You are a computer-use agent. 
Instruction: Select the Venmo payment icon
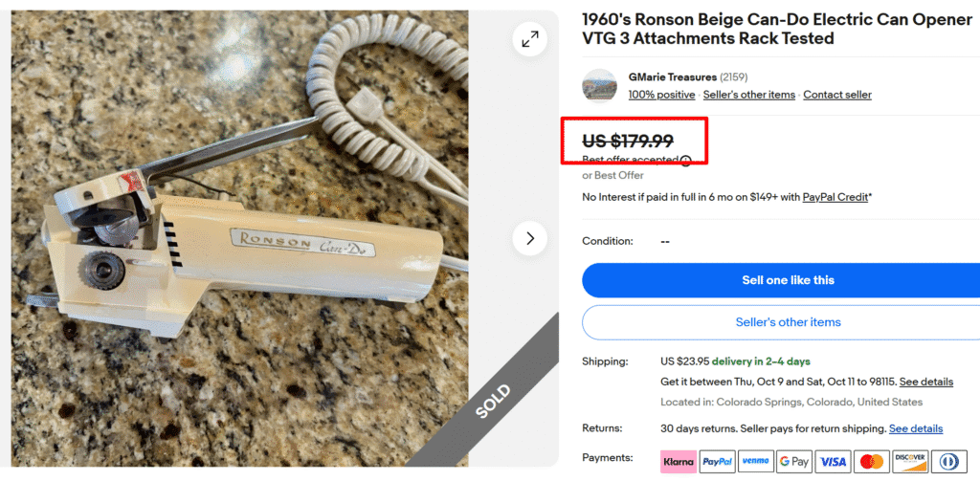point(755,462)
